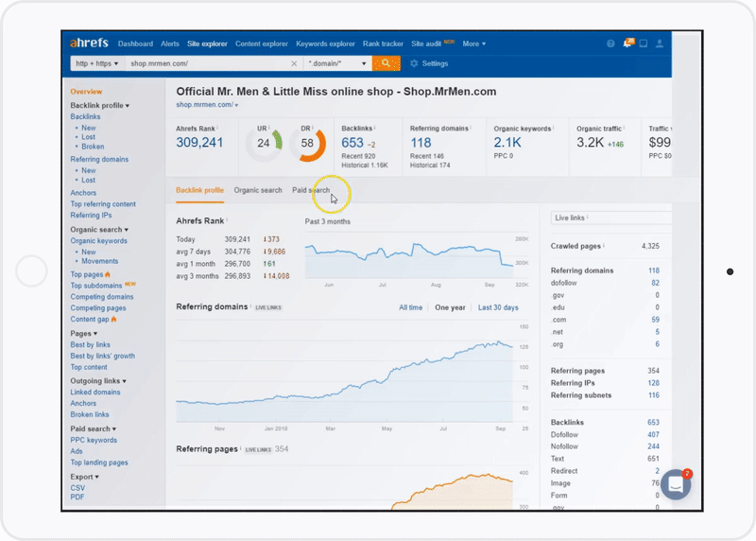This screenshot has height=541, width=756.
Task: Click the Settings gear icon
Action: point(414,63)
